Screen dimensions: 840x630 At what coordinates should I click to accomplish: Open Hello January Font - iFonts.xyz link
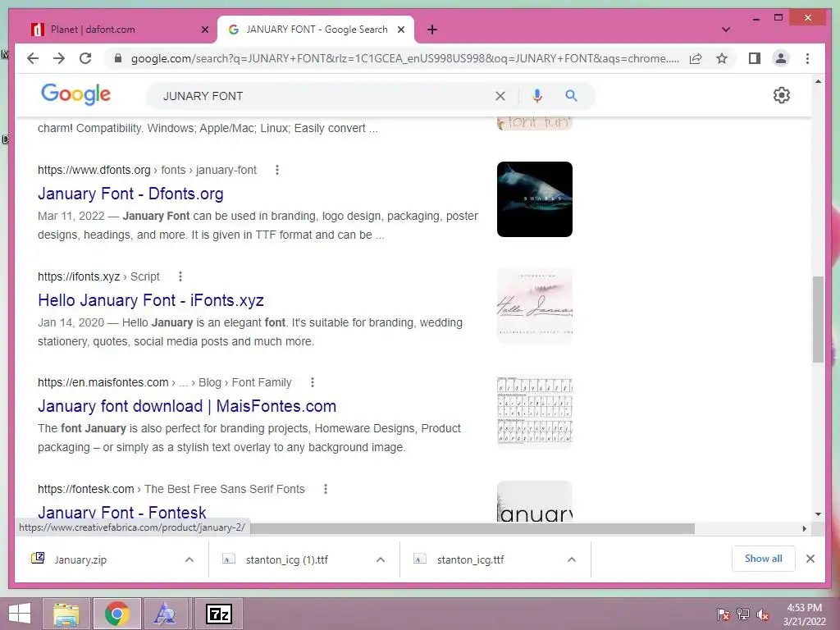[151, 300]
